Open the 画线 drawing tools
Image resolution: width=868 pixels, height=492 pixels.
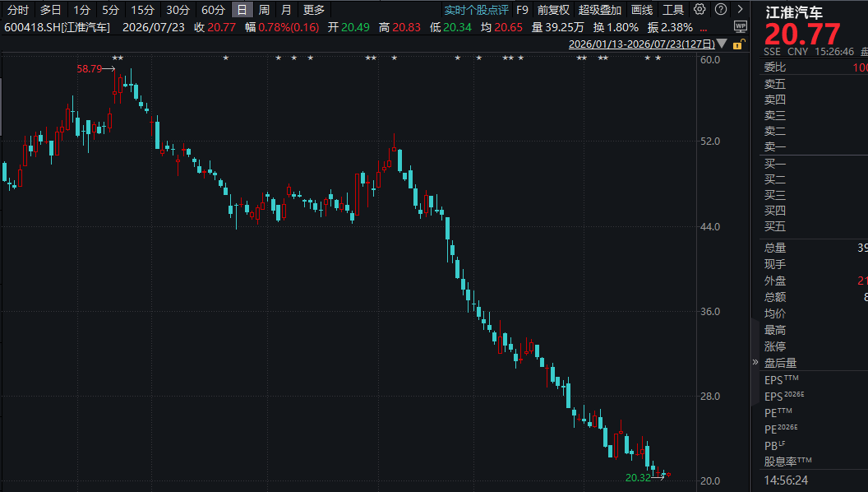pos(642,10)
